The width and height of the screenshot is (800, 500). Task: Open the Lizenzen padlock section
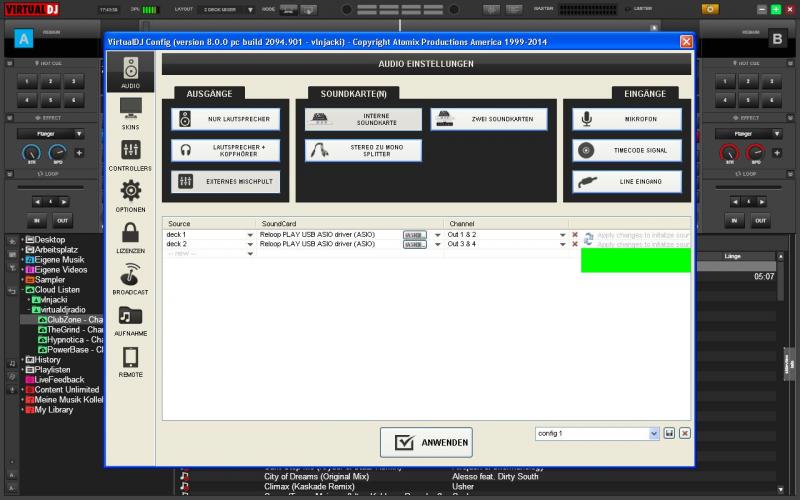click(x=131, y=237)
